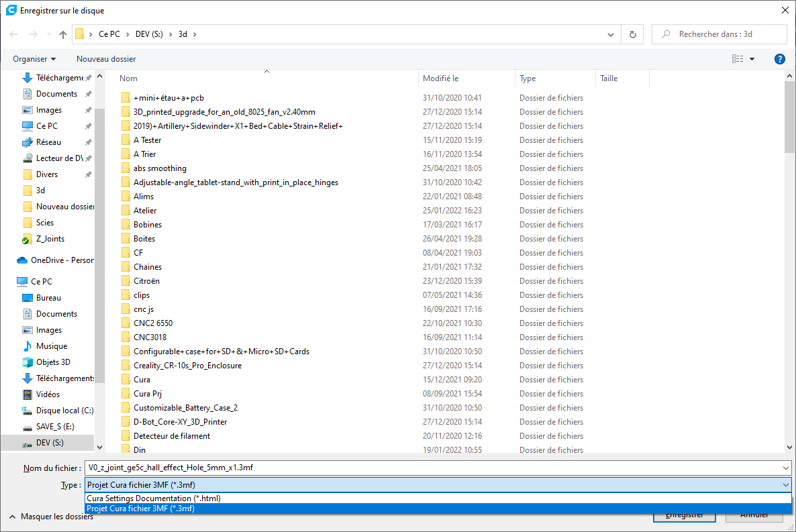
Task: Select Objets 3D in sidebar
Action: click(x=53, y=362)
